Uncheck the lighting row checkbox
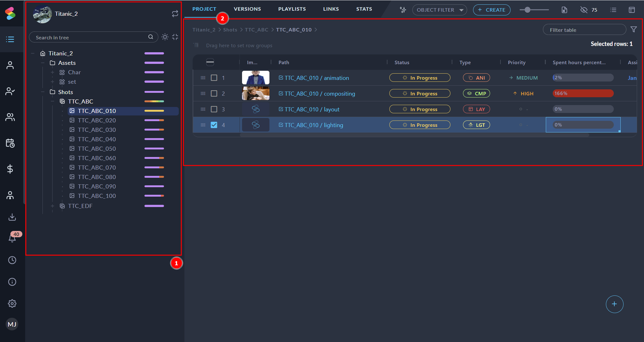The height and width of the screenshot is (342, 644). (214, 125)
